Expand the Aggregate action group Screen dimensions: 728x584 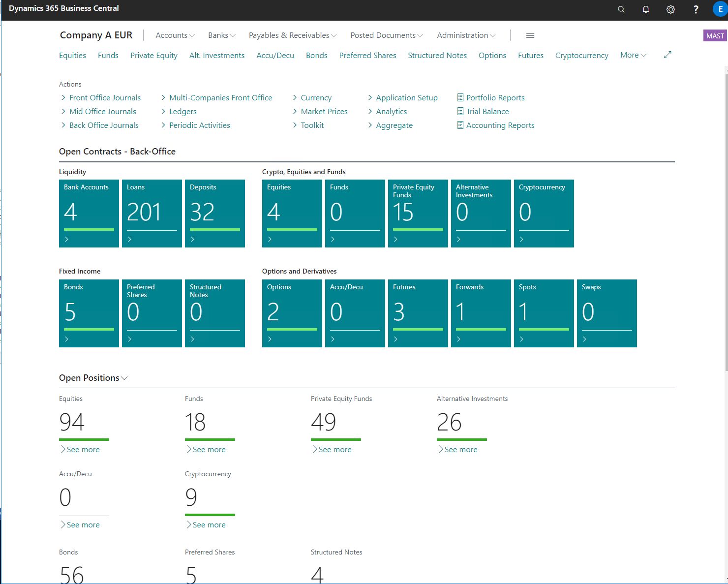[x=390, y=125]
